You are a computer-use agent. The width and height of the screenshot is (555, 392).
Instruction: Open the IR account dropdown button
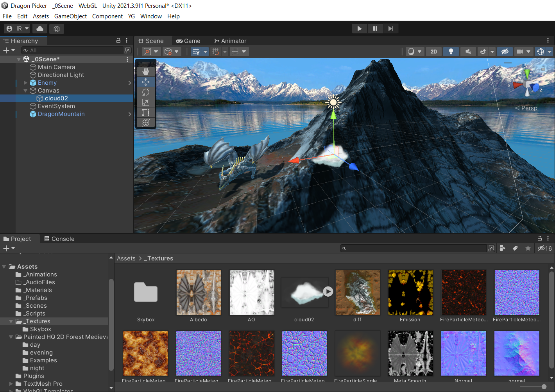pyautogui.click(x=18, y=29)
